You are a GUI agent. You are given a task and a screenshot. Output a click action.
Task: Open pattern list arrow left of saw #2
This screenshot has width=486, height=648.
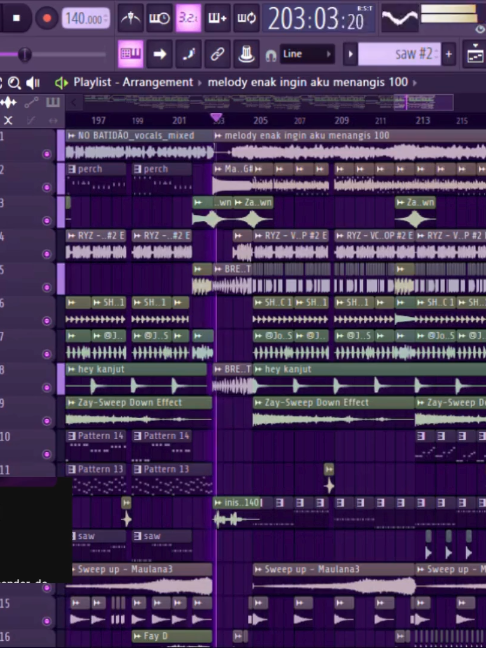[x=350, y=54]
